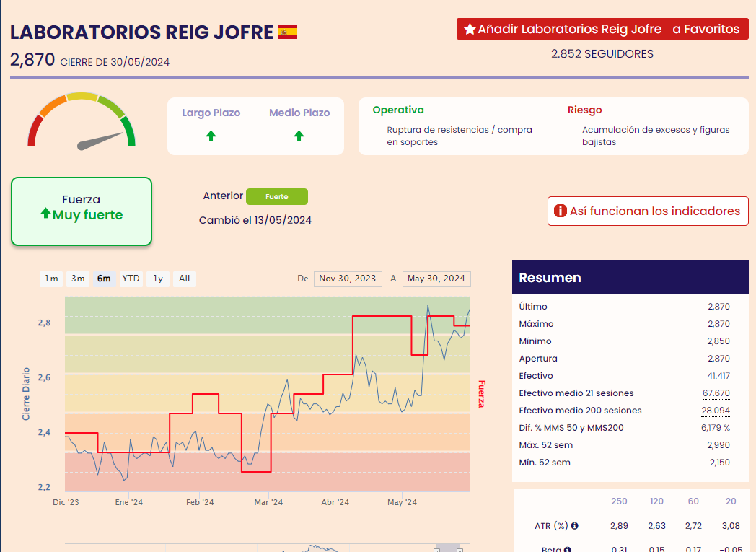This screenshot has height=552, width=756.
Task: Click the Mínimo value 2,850
Action: click(718, 341)
